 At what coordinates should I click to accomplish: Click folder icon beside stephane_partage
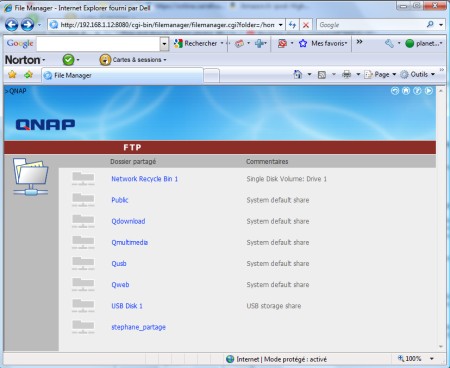click(x=83, y=327)
